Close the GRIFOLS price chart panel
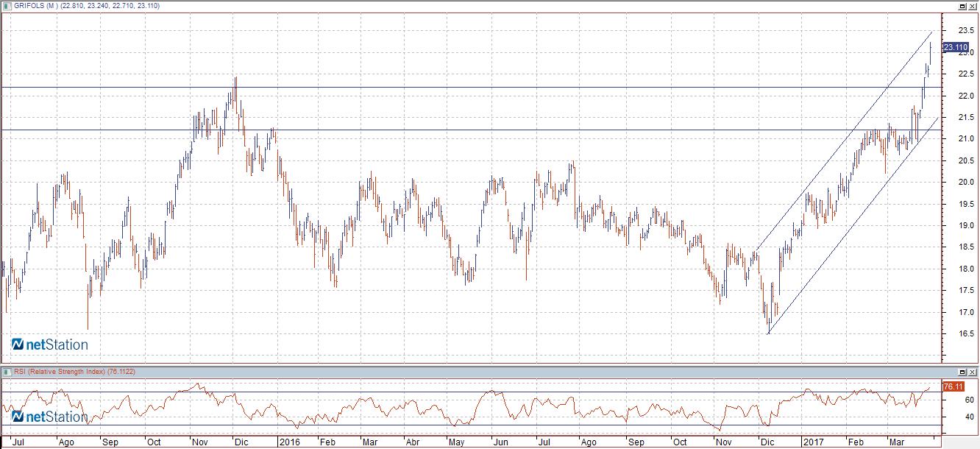 973,6
